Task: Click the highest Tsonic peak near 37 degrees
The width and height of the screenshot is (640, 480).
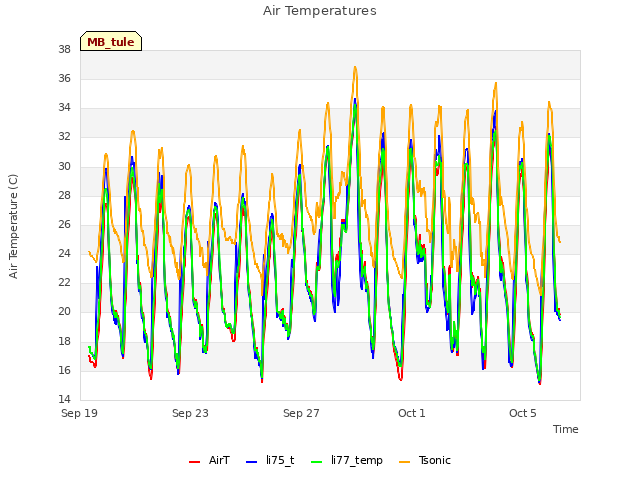Action: point(355,67)
